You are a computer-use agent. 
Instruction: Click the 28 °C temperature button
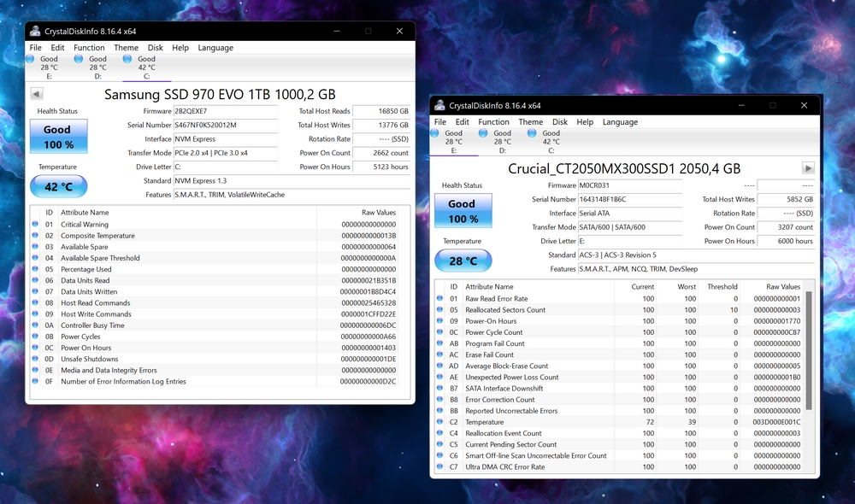463,261
